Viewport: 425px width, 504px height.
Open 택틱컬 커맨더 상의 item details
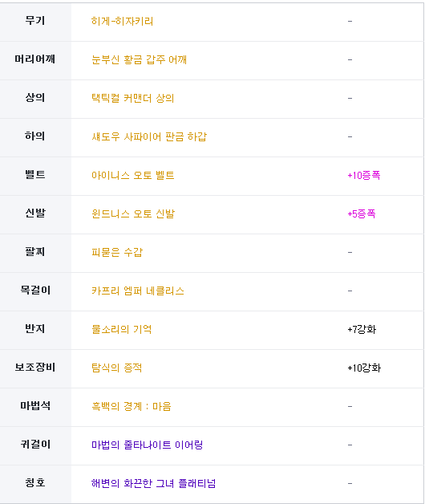[132, 99]
